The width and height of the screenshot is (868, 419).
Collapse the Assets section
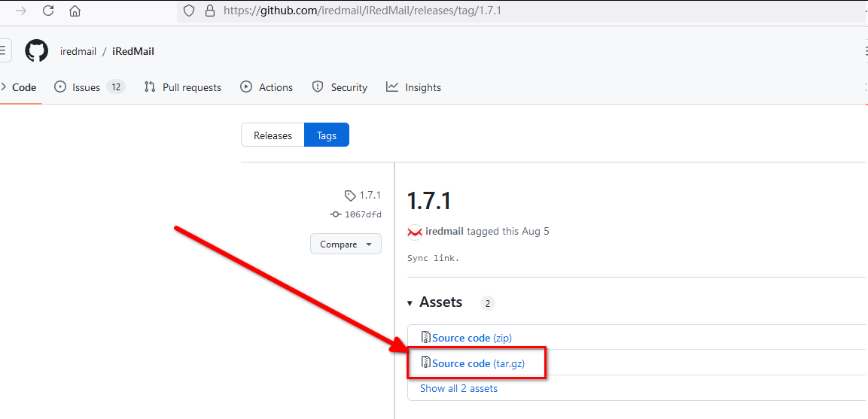[434, 302]
